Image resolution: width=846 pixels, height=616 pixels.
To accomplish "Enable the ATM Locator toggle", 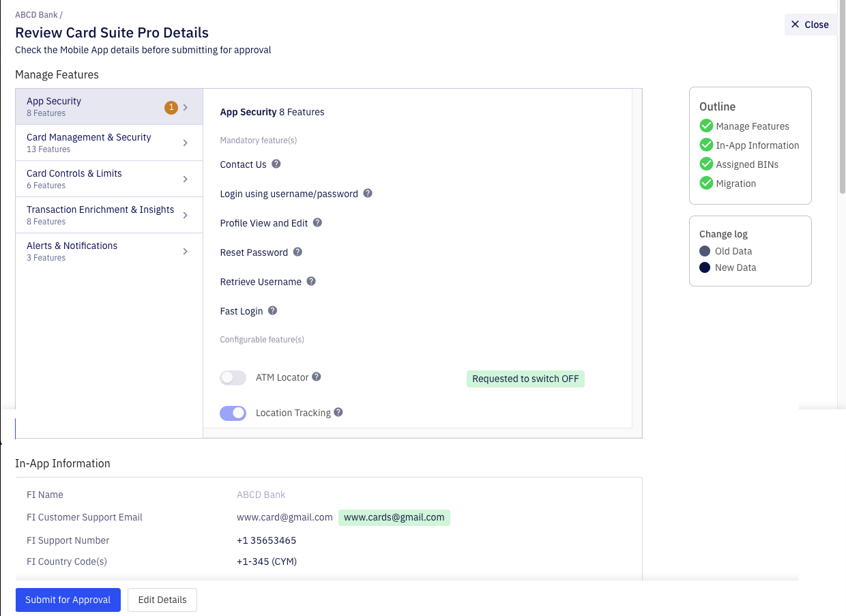I will tap(233, 377).
